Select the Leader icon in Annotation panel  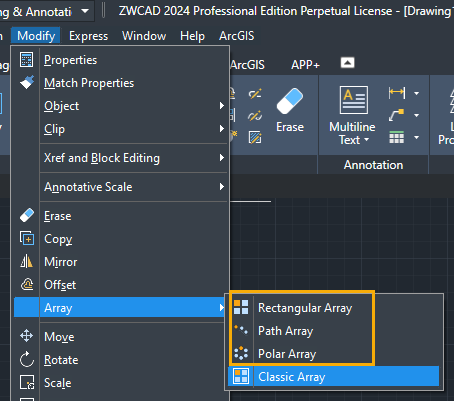coord(397,115)
